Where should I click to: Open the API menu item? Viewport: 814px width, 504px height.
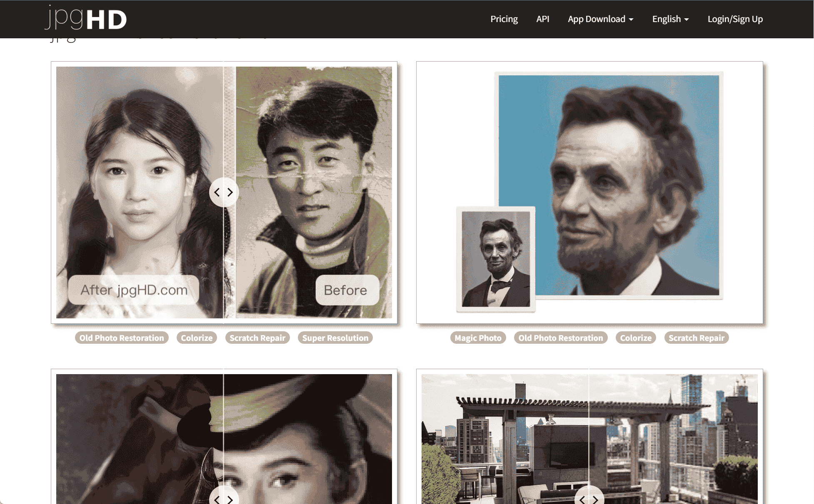542,19
